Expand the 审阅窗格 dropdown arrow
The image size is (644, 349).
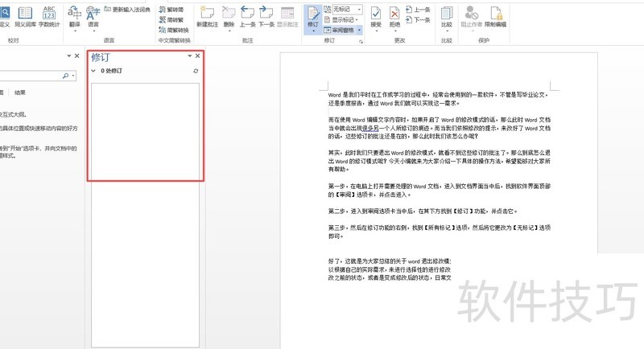[359, 30]
